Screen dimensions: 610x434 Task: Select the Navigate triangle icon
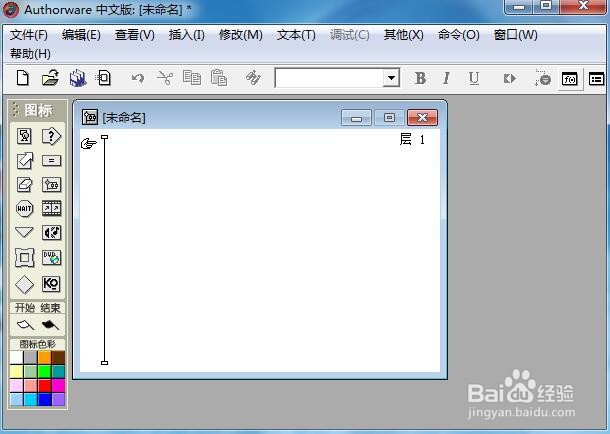(x=24, y=232)
